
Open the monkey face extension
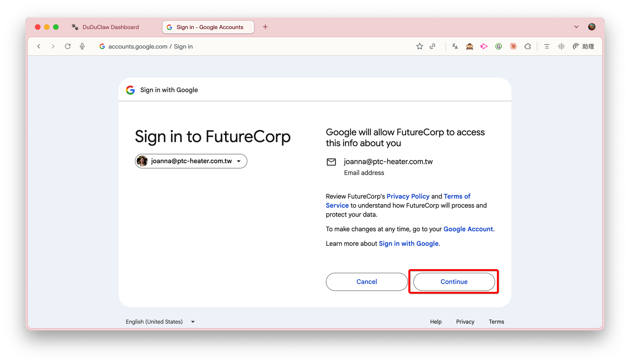click(470, 46)
